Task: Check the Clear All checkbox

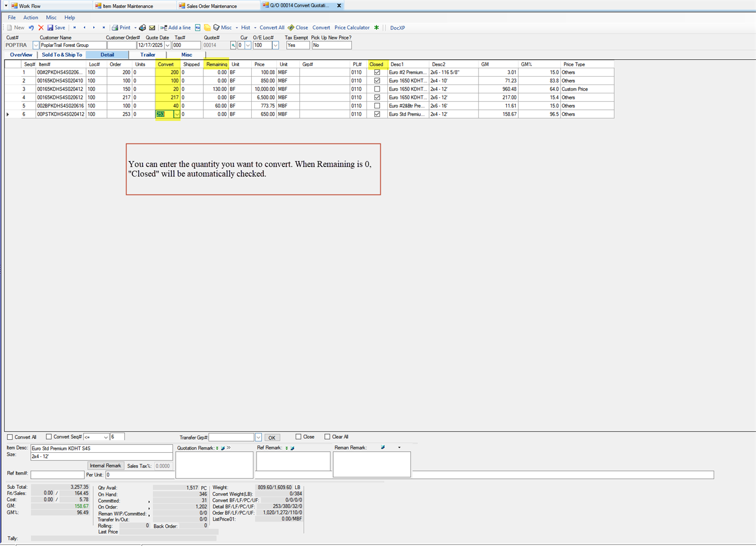Action: (327, 437)
